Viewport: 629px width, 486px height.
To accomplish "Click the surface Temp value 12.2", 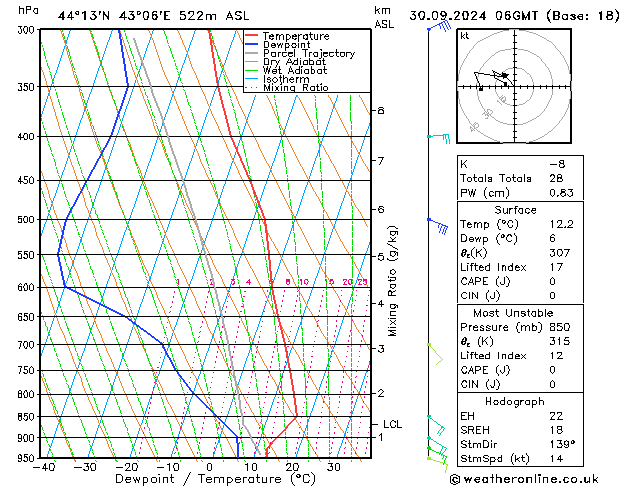I will pos(561,224).
